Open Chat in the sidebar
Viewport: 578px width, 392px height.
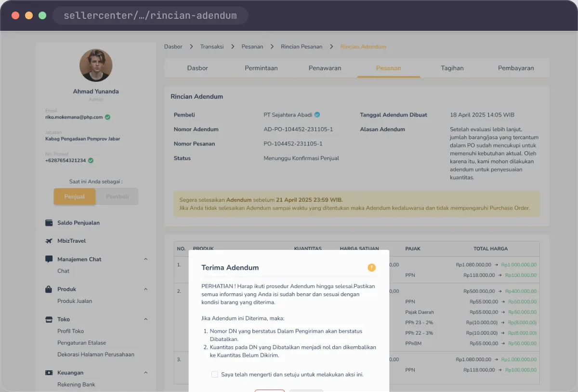click(x=64, y=271)
